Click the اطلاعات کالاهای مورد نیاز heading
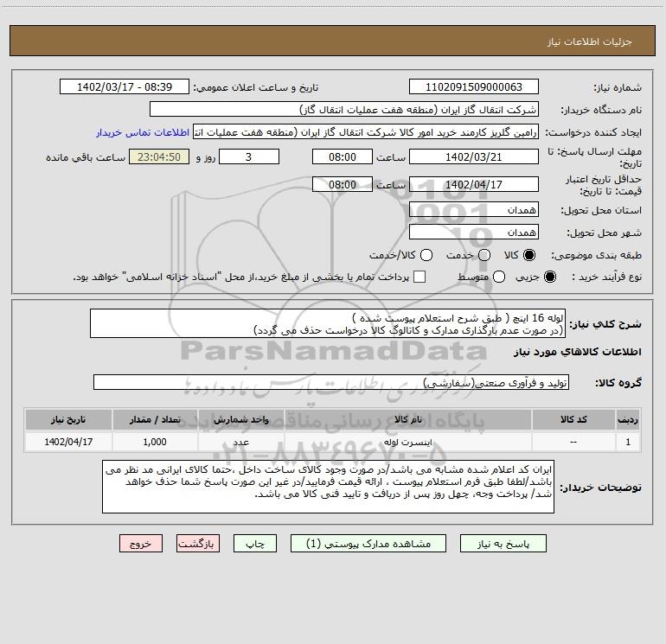 [x=577, y=352]
